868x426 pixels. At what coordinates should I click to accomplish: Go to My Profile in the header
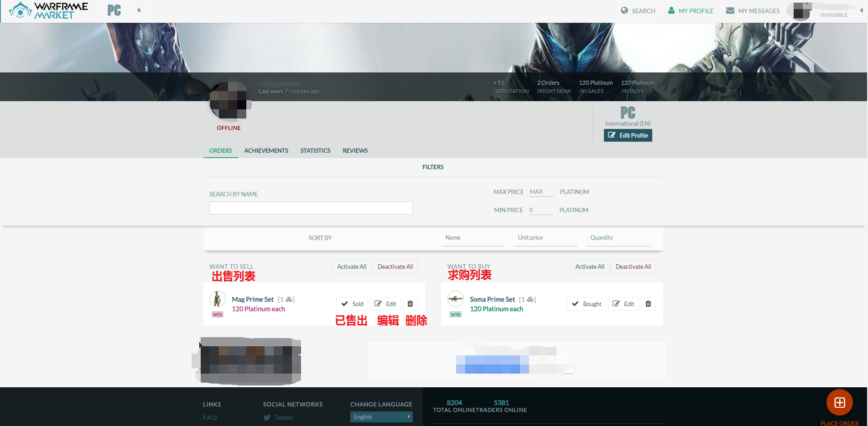(x=691, y=10)
